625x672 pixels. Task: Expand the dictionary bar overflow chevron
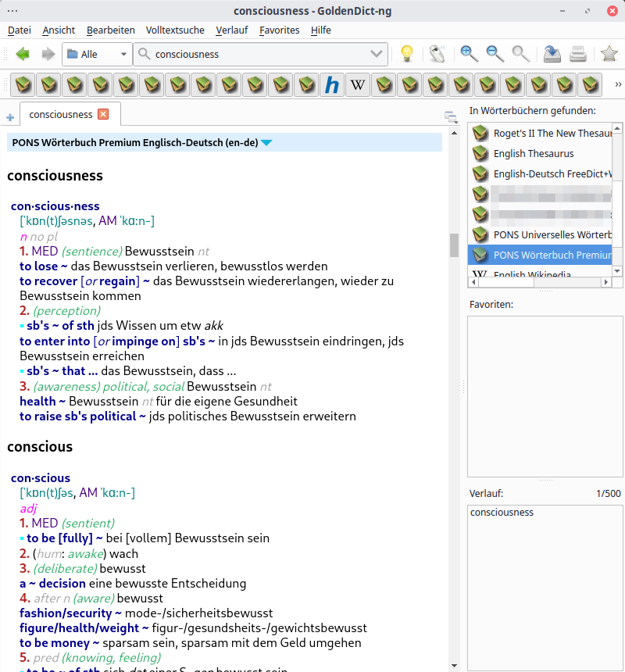[618, 84]
